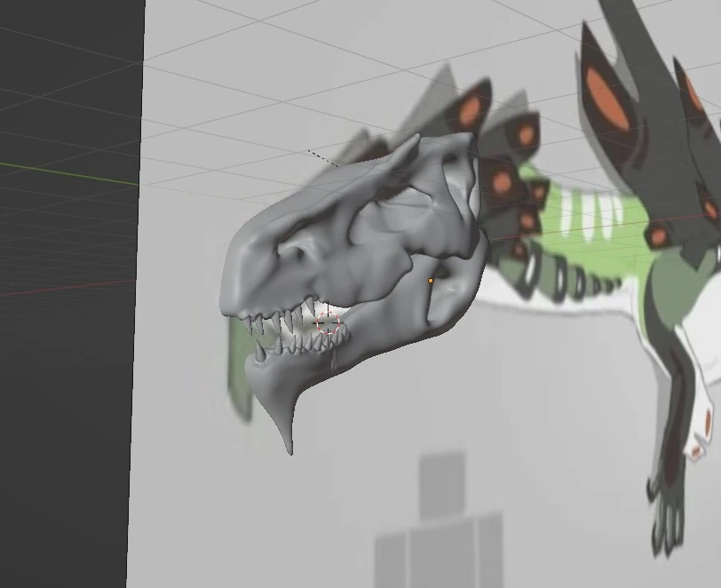Click the orange object origin dot
721x588 pixels.
[x=432, y=281]
